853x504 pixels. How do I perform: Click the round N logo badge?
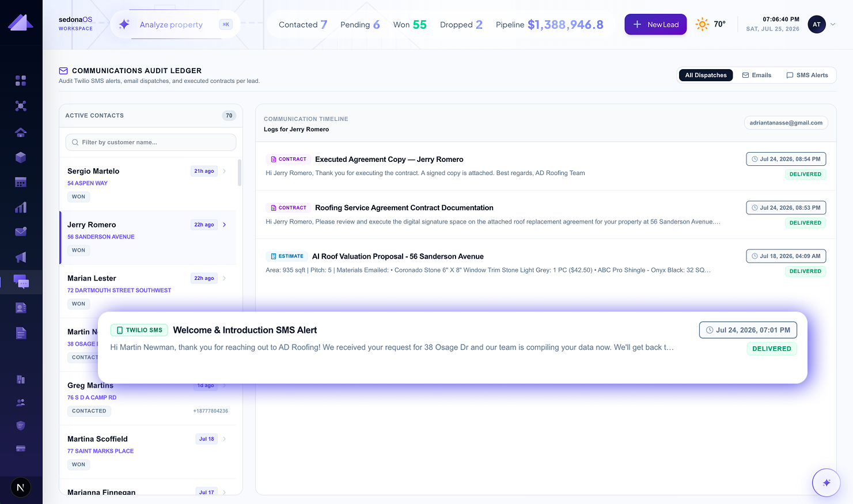21,488
